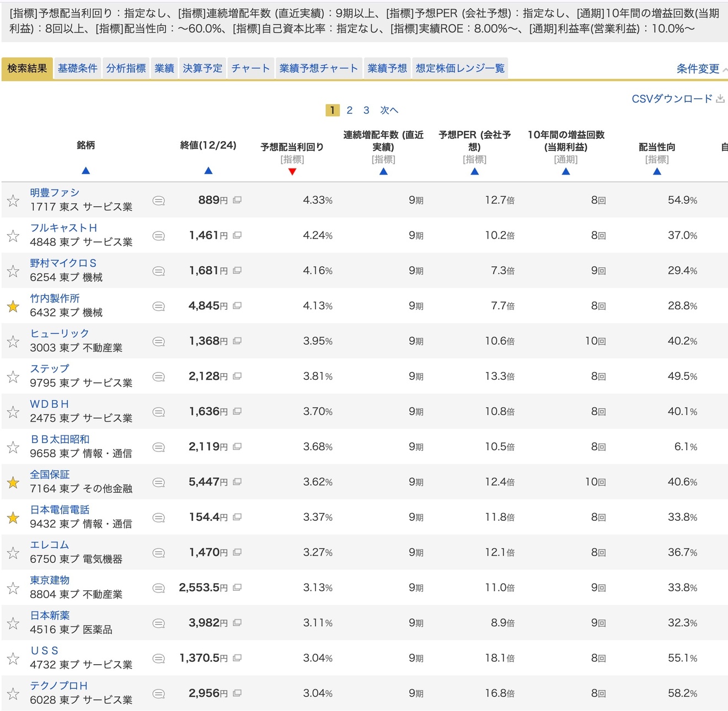The height and width of the screenshot is (711, 728).
Task: Remove favorite star from 竹内製作所
Action: [x=13, y=306]
